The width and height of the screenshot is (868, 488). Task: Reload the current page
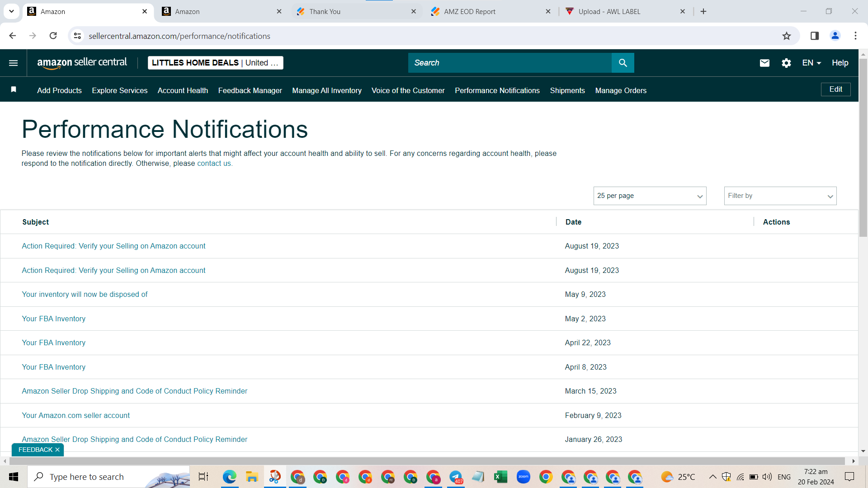53,36
